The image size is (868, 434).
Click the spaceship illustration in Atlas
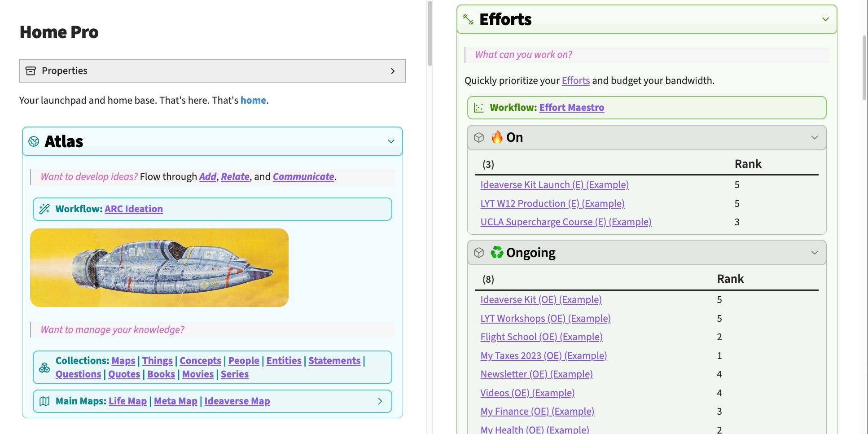[159, 268]
